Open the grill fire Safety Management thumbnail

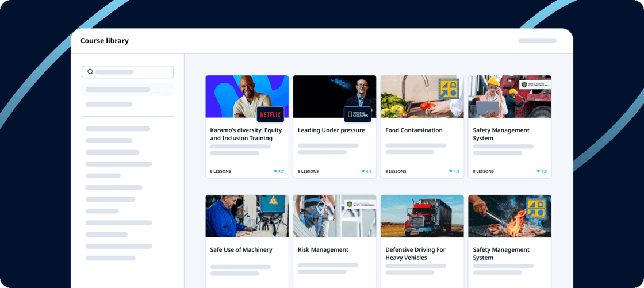point(509,216)
